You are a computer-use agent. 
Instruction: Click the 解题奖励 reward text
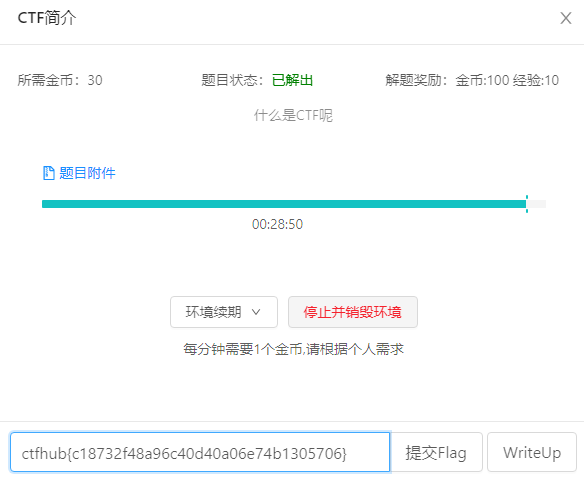[472, 80]
